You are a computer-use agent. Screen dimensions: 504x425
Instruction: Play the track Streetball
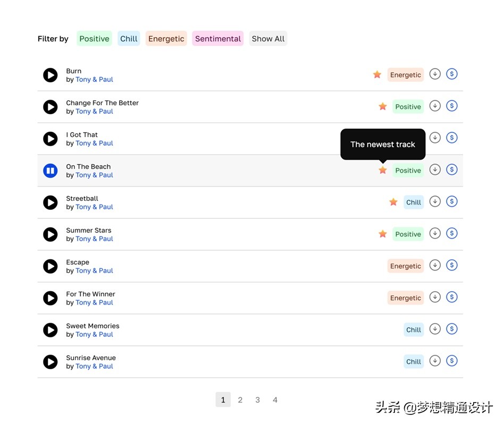[50, 202]
